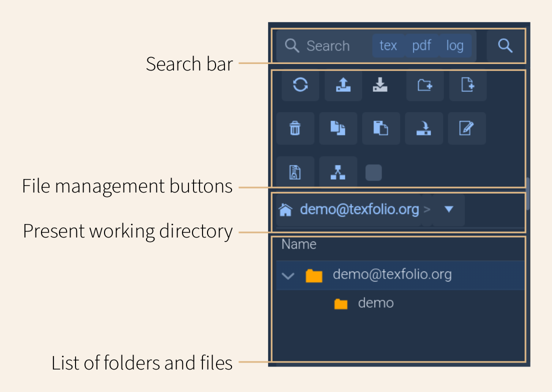Viewport: 552px width, 392px height.
Task: Create a new folder with folder-plus icon
Action: (425, 85)
